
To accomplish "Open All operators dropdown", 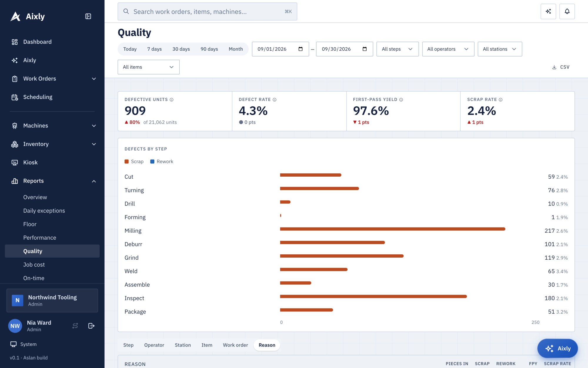I will (448, 49).
